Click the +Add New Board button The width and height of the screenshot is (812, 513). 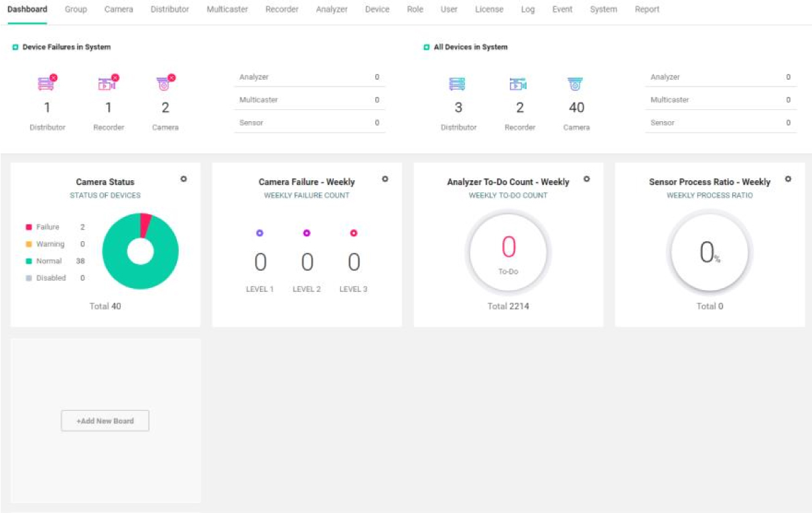(105, 421)
